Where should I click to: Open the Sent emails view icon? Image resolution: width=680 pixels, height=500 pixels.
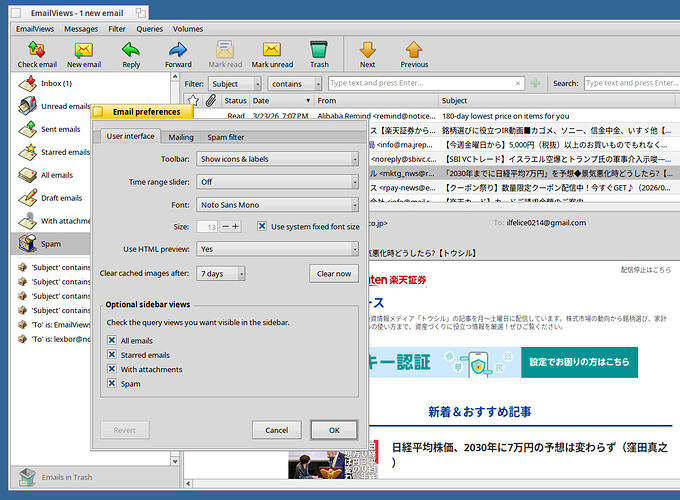pos(28,129)
